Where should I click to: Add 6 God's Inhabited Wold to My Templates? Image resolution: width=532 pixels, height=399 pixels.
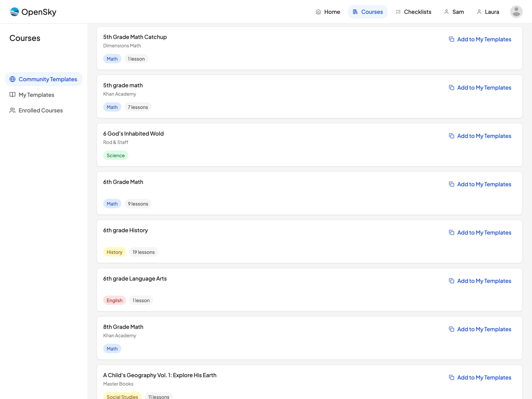(x=480, y=136)
